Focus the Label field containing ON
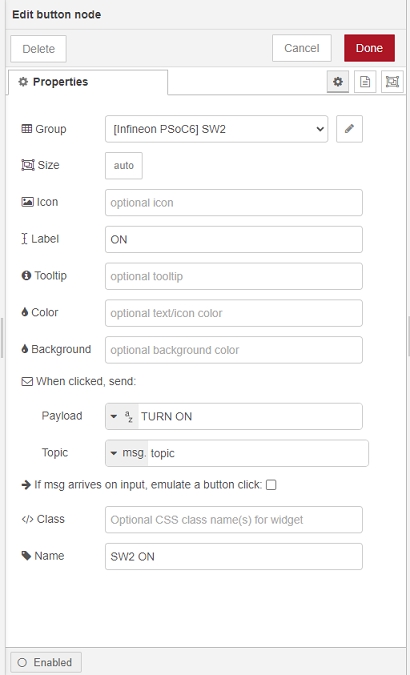The width and height of the screenshot is (410, 675). point(234,239)
